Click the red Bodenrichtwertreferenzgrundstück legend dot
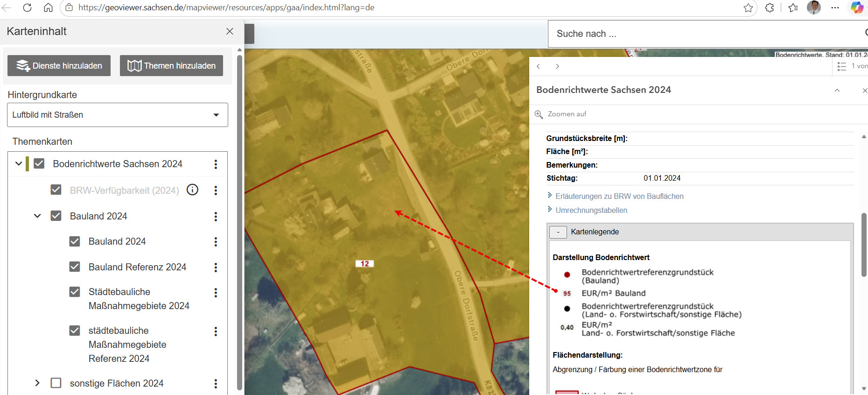Viewport: 868px width, 395px height. (x=567, y=275)
